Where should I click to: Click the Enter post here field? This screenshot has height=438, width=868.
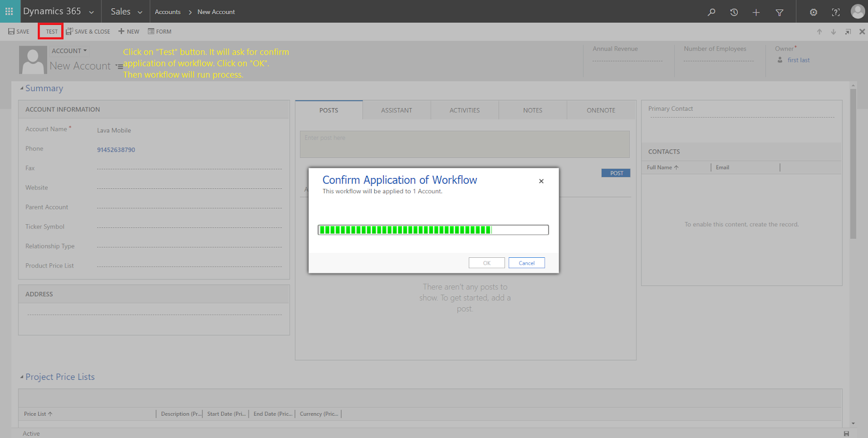point(465,144)
